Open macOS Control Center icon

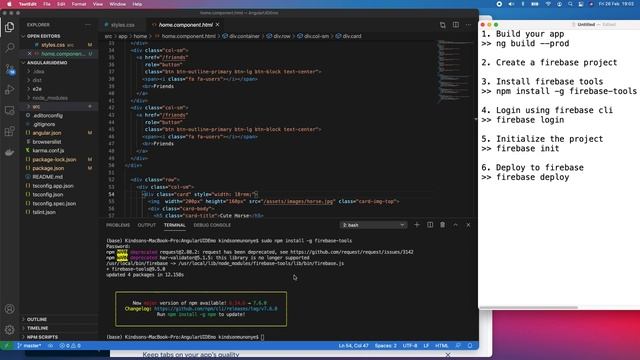pyautogui.click(x=580, y=4)
